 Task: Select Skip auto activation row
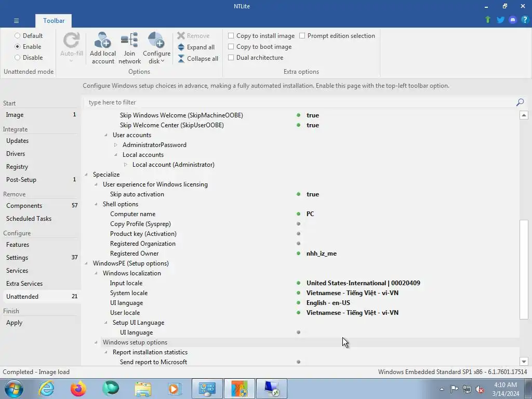click(301, 194)
